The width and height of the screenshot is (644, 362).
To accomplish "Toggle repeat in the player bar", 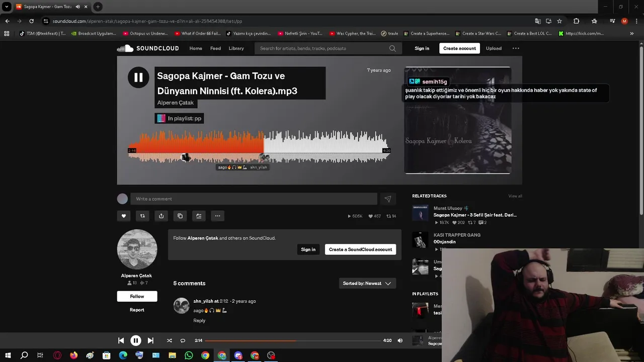I will 183,340.
